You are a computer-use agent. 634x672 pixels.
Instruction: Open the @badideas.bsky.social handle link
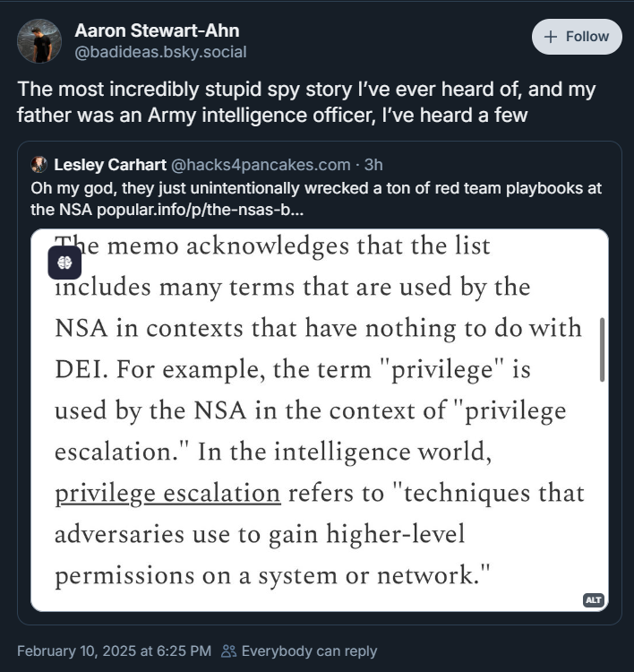coord(160,52)
